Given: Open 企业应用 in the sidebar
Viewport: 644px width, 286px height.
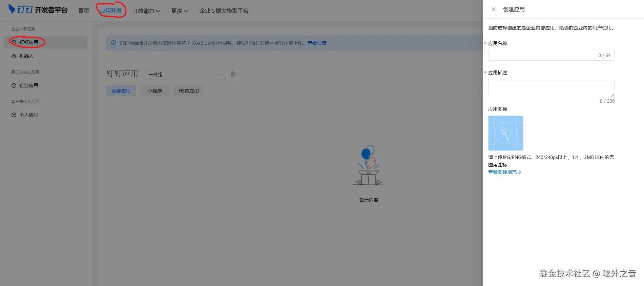Looking at the screenshot, I should [x=45, y=85].
